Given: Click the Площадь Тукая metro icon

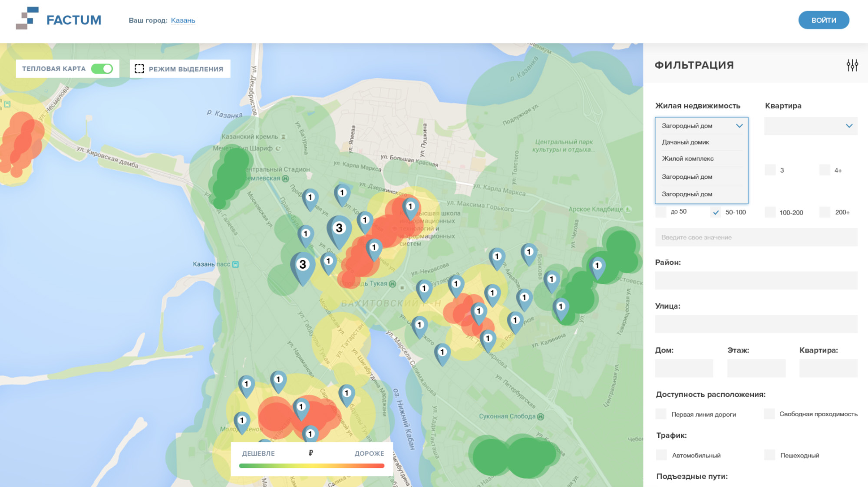Looking at the screenshot, I should click(393, 284).
